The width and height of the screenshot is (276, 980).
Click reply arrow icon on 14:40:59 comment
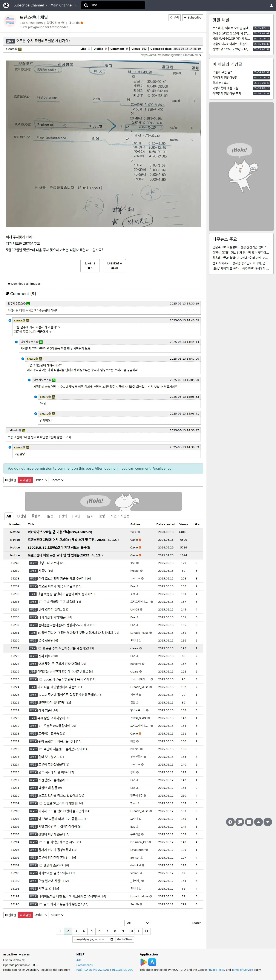pos(10,320)
